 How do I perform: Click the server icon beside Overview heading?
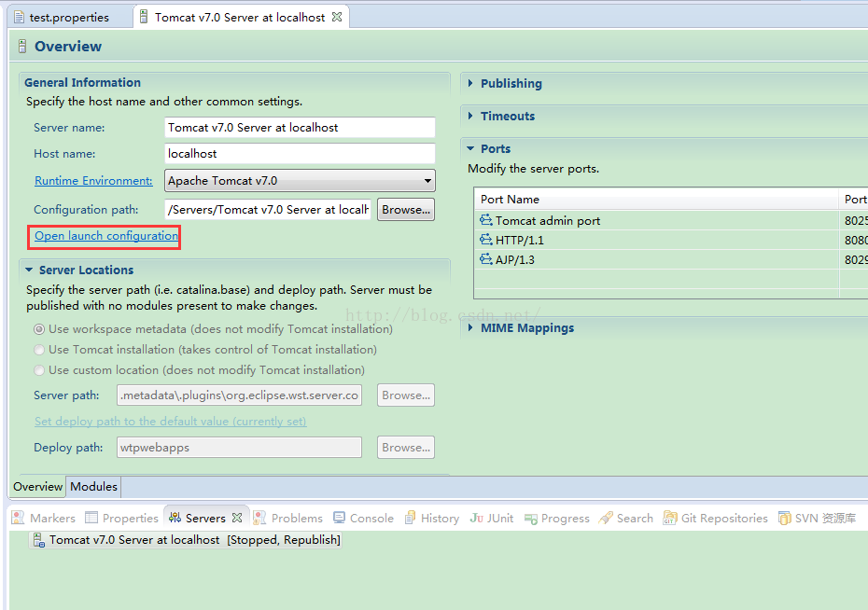(x=22, y=46)
